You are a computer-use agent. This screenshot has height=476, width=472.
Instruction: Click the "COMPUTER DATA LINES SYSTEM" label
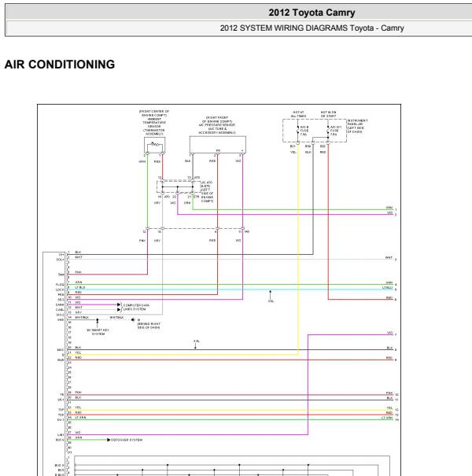tap(135, 307)
